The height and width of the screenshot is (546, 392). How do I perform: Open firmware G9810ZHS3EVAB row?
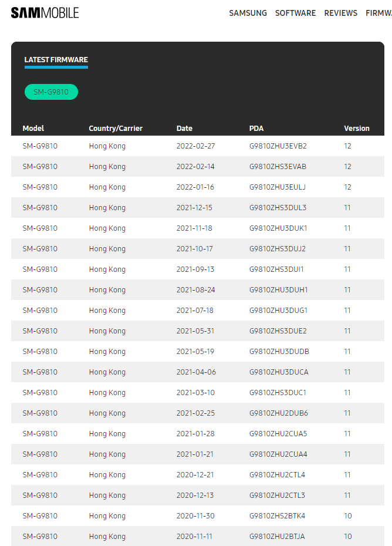tap(198, 167)
